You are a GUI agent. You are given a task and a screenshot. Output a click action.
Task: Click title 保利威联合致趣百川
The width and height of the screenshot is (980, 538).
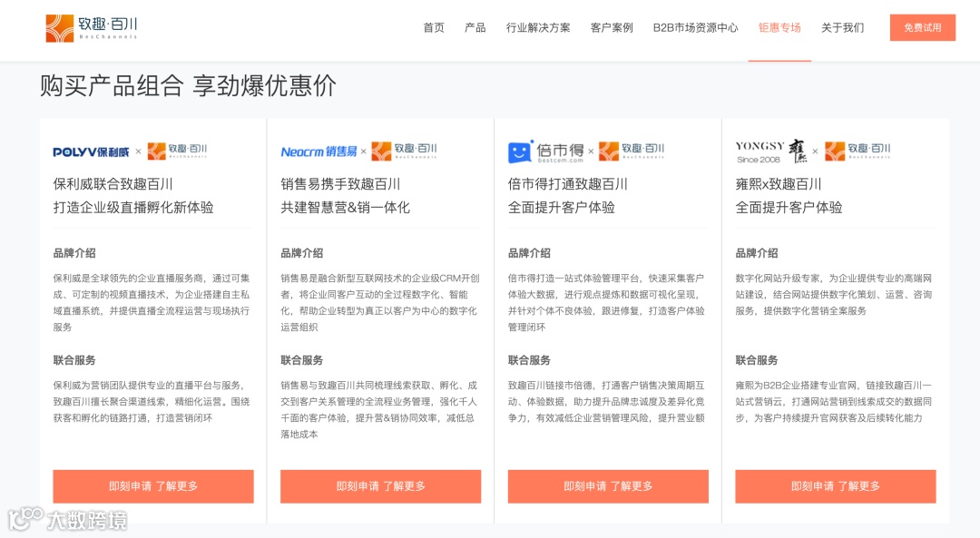pyautogui.click(x=113, y=183)
